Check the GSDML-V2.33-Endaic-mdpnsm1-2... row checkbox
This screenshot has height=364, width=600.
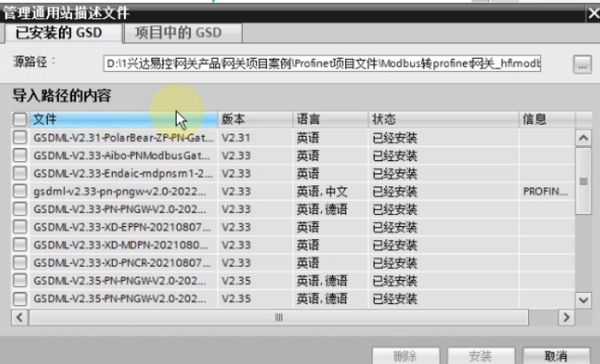20,173
